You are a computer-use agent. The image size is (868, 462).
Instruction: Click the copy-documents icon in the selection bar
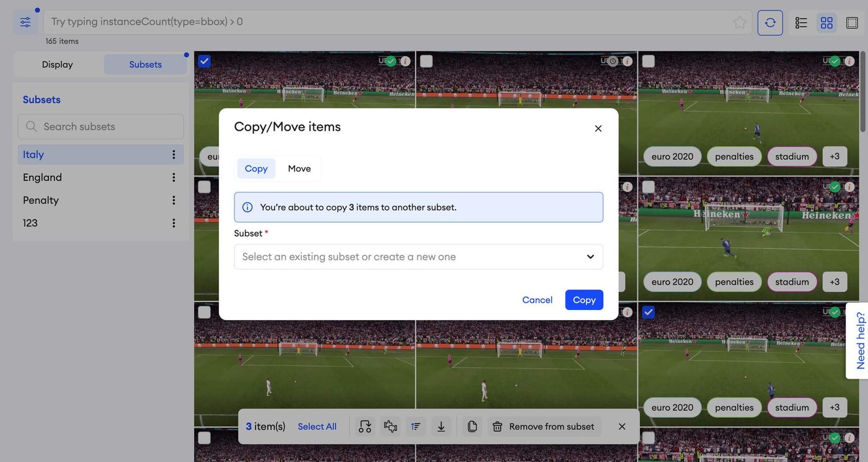pos(472,427)
